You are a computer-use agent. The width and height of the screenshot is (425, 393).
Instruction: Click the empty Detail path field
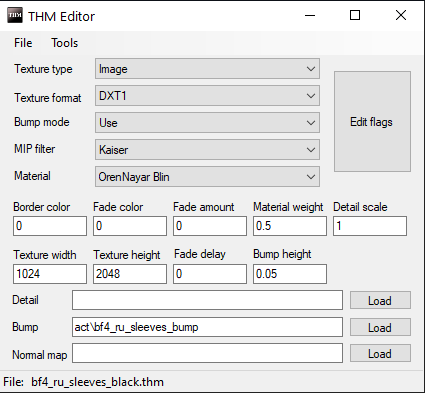click(207, 300)
